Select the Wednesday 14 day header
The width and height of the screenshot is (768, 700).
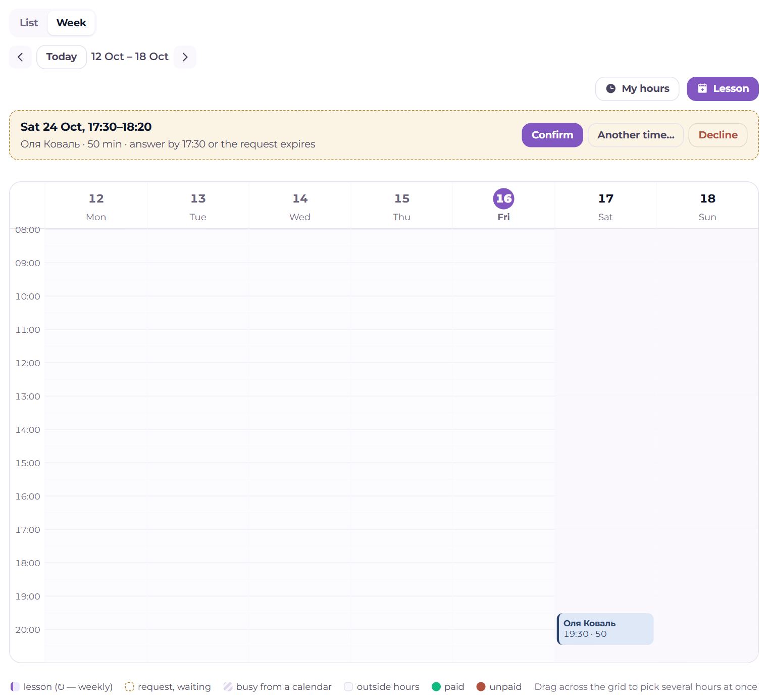pos(300,207)
